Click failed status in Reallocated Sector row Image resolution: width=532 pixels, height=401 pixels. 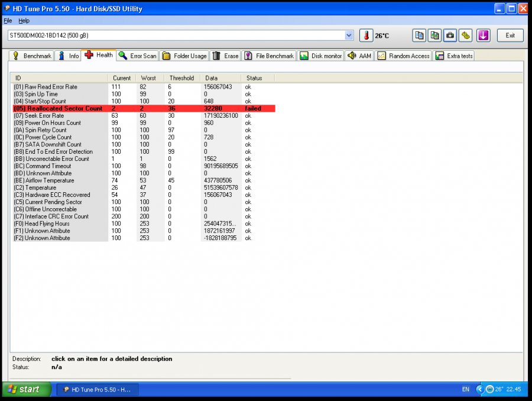click(253, 109)
